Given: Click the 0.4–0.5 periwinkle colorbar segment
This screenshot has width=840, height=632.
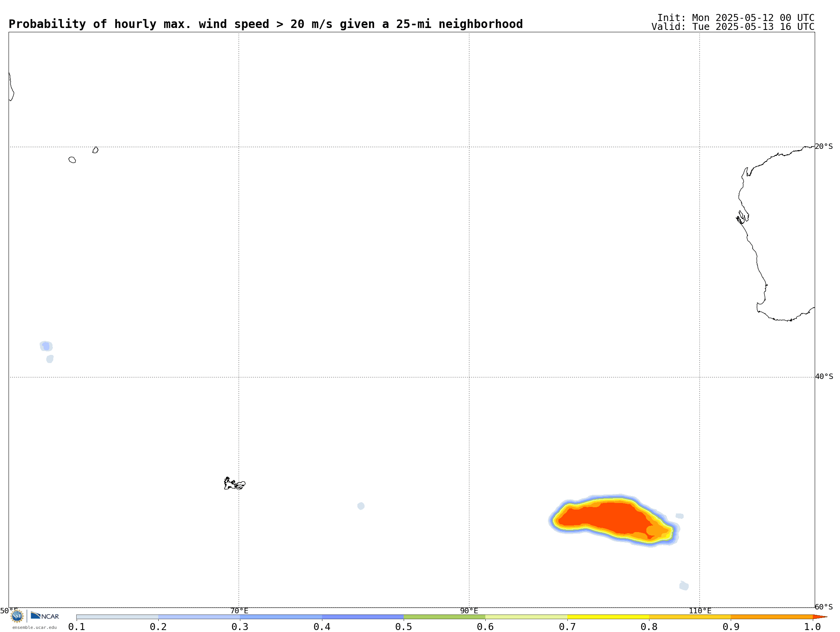Looking at the screenshot, I should click(x=363, y=617).
